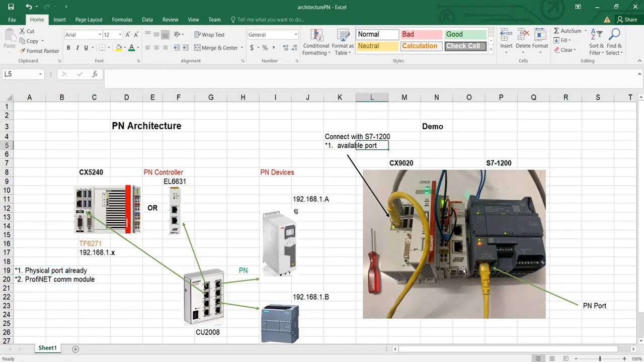Click the Format Painter brush
This screenshot has width=644, height=362.
click(x=23, y=51)
